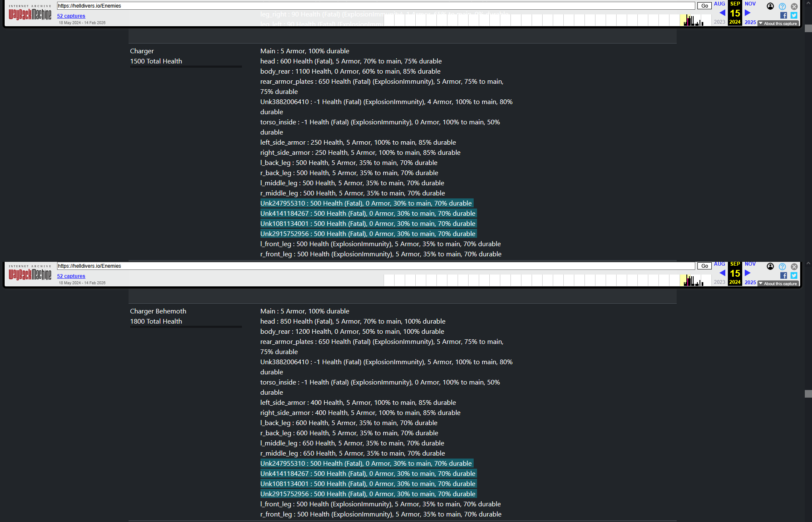Click the help question mark icon in top toolbar
The height and width of the screenshot is (522, 812).
[x=782, y=6]
